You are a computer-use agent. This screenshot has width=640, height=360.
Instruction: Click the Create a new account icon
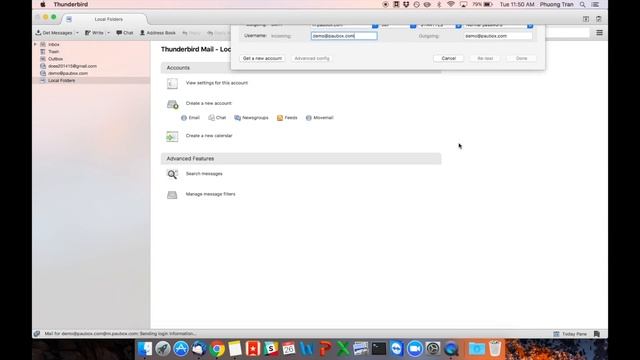tap(173, 104)
